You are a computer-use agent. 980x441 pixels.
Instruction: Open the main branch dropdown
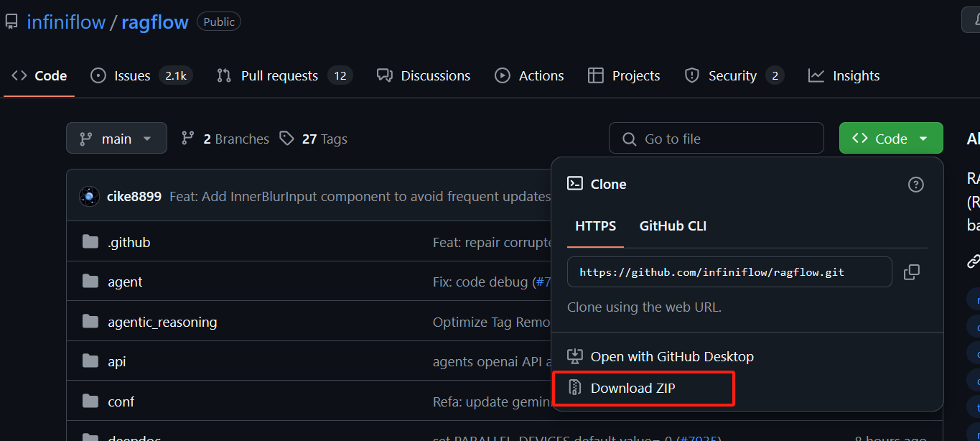pyautogui.click(x=116, y=138)
